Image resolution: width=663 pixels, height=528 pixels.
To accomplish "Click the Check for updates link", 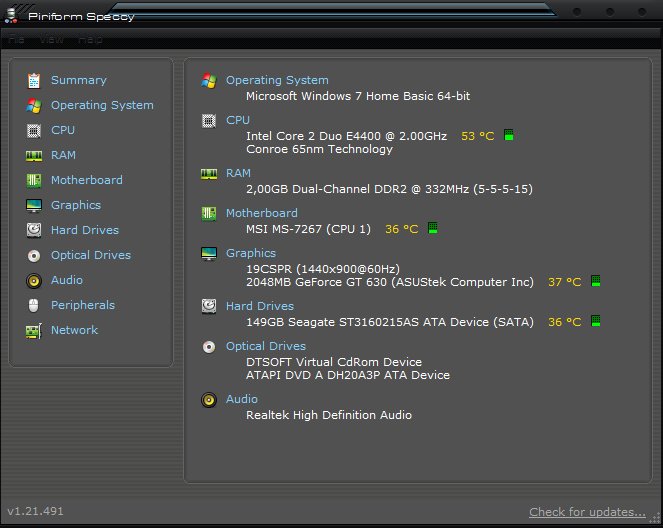I will pyautogui.click(x=587, y=512).
